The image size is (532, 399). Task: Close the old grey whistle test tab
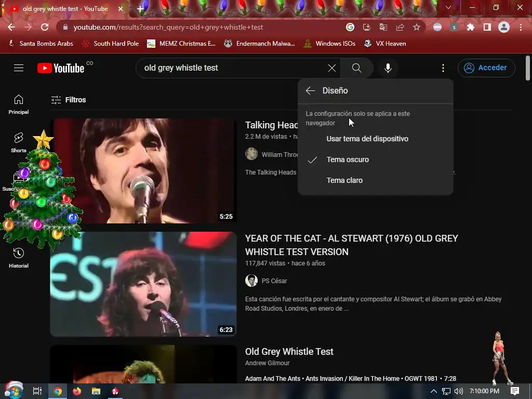pos(121,9)
